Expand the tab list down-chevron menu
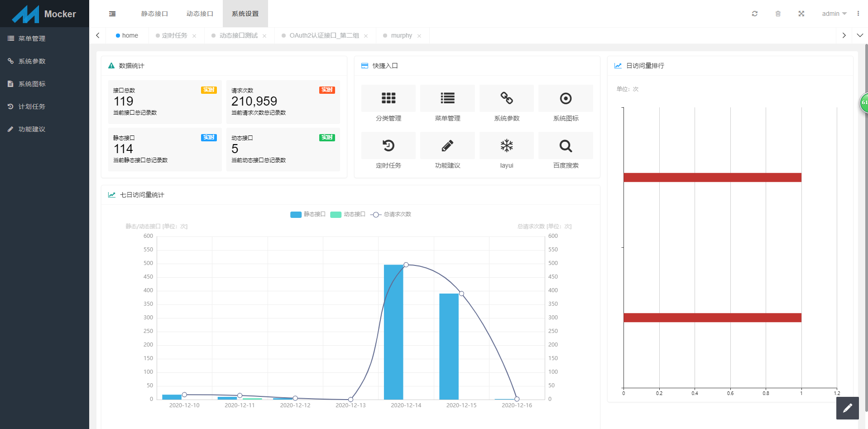 [x=860, y=35]
